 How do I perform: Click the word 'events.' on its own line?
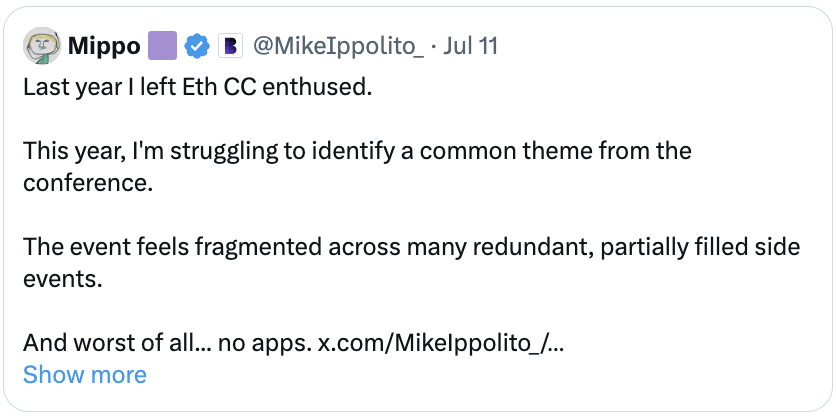62,279
